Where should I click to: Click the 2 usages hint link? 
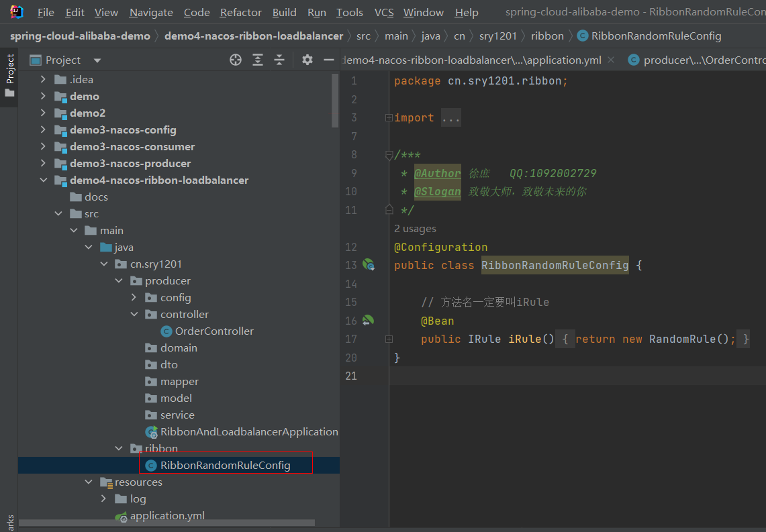coord(415,229)
